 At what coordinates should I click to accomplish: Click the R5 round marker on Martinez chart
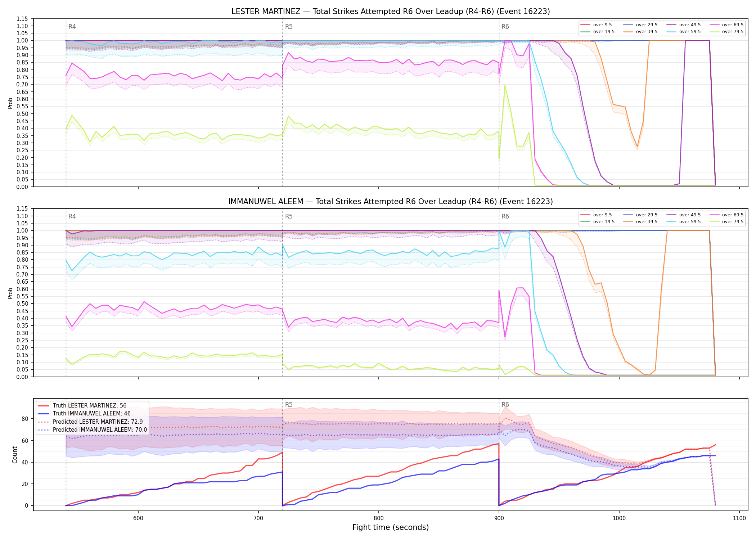[289, 27]
